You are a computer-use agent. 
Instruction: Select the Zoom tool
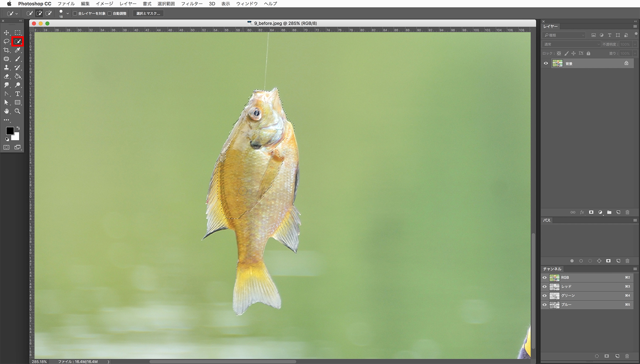click(x=17, y=111)
